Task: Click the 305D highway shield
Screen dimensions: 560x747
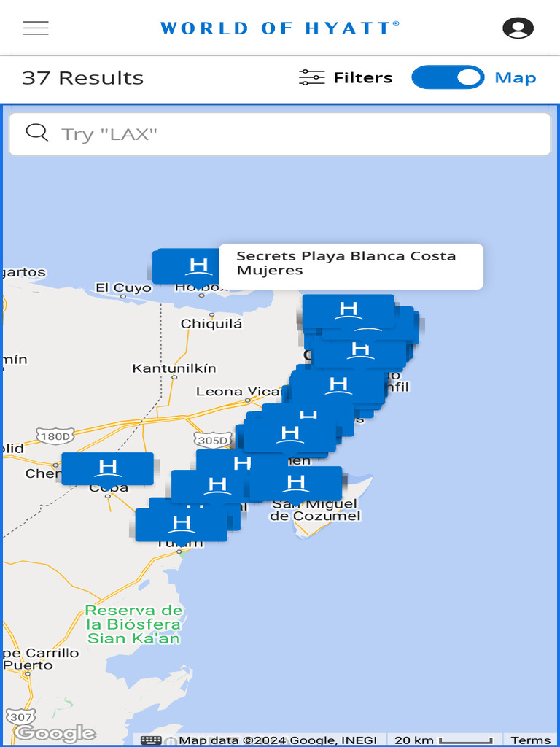Action: pos(213,440)
